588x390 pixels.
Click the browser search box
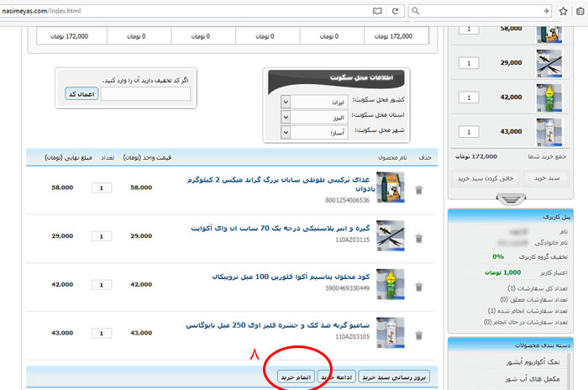point(480,11)
